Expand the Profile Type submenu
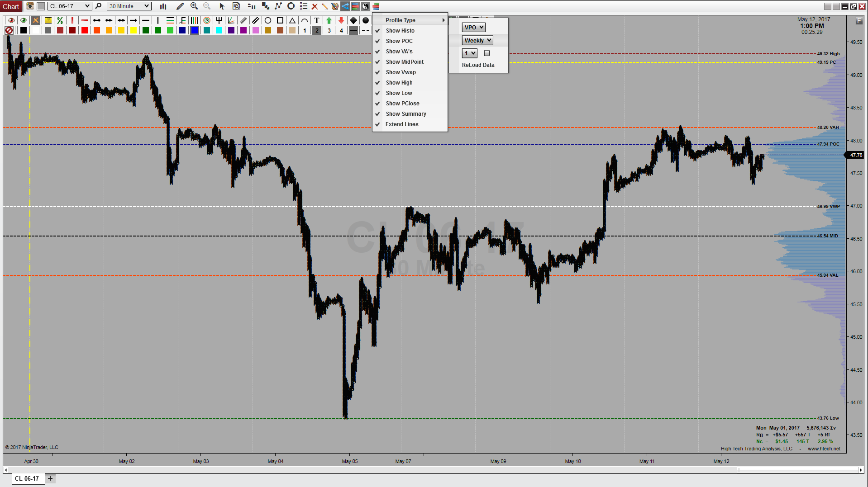Image resolution: width=868 pixels, height=487 pixels. tap(401, 20)
